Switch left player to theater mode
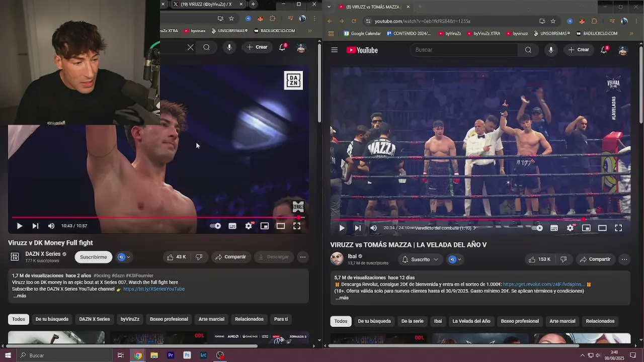This screenshot has width=644, height=362. [x=281, y=226]
